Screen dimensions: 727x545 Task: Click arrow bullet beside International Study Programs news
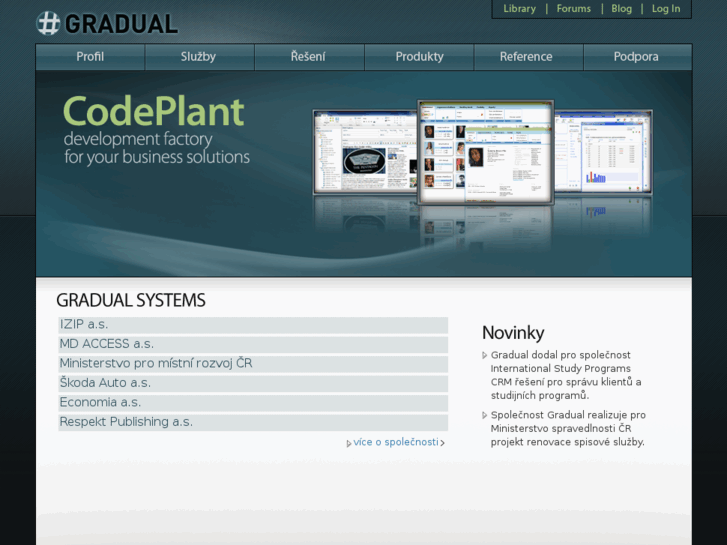click(x=485, y=355)
